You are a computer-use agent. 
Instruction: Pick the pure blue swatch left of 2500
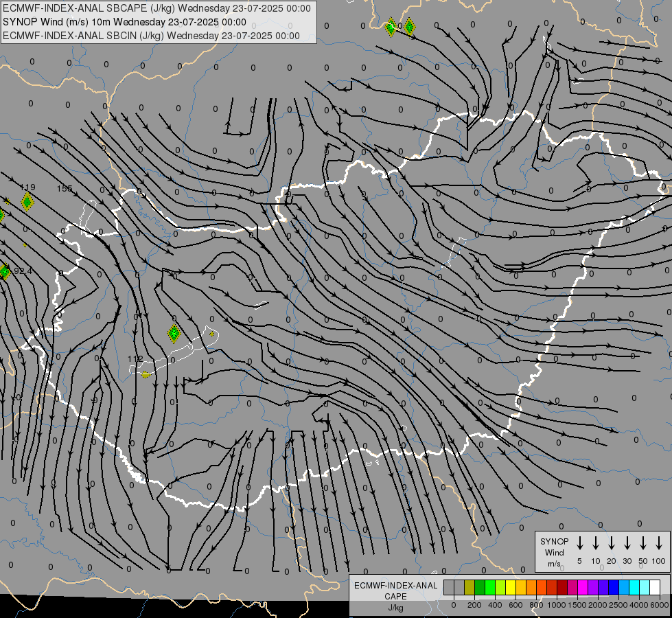coord(614,587)
